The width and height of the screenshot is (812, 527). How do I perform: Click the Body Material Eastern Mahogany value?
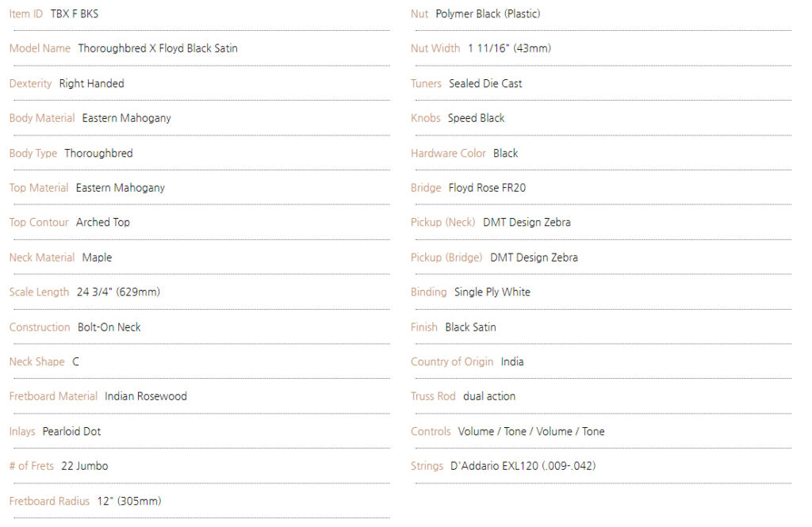tap(126, 119)
